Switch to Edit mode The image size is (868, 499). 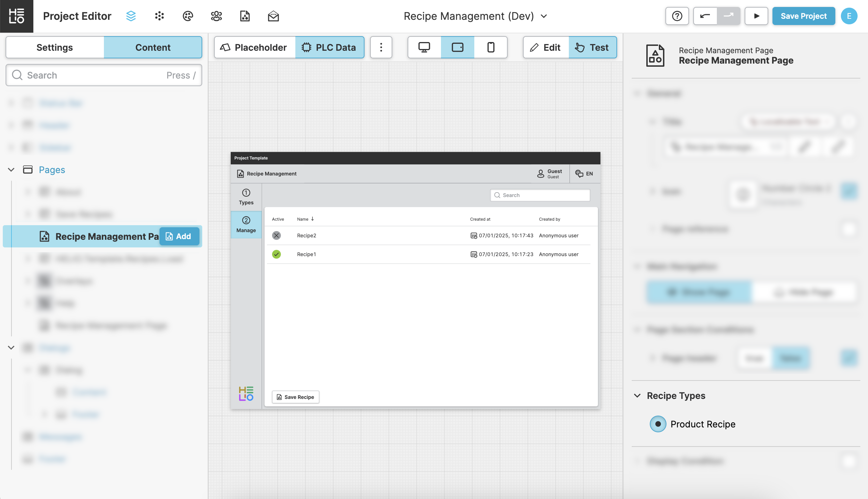point(546,47)
